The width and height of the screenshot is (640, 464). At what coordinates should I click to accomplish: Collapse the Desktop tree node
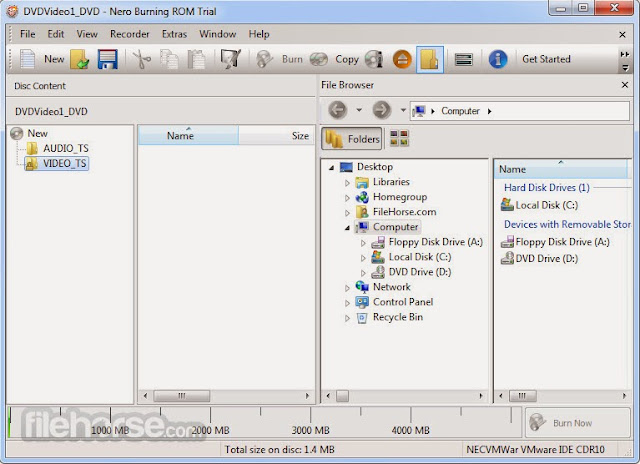331,167
